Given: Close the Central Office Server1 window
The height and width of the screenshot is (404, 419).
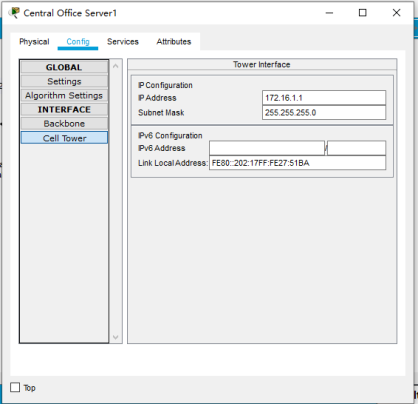Looking at the screenshot, I should (396, 13).
